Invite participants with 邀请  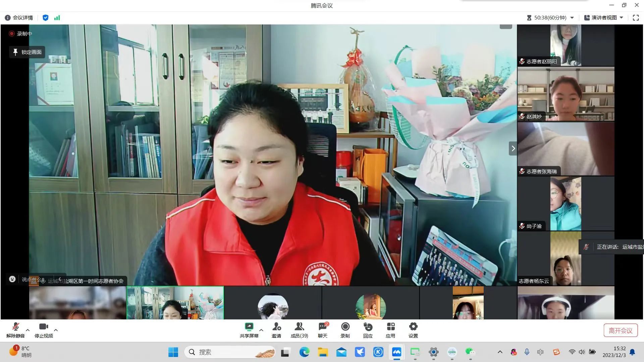pyautogui.click(x=276, y=330)
